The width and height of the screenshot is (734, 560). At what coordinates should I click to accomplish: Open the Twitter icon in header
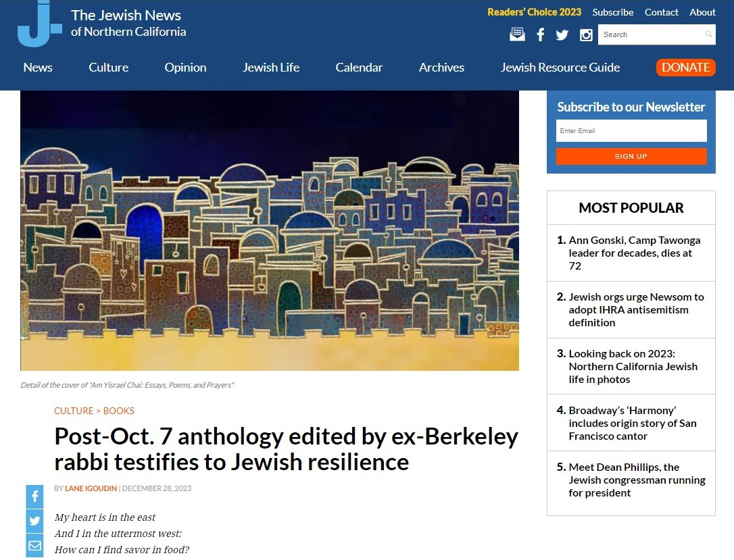(x=562, y=35)
